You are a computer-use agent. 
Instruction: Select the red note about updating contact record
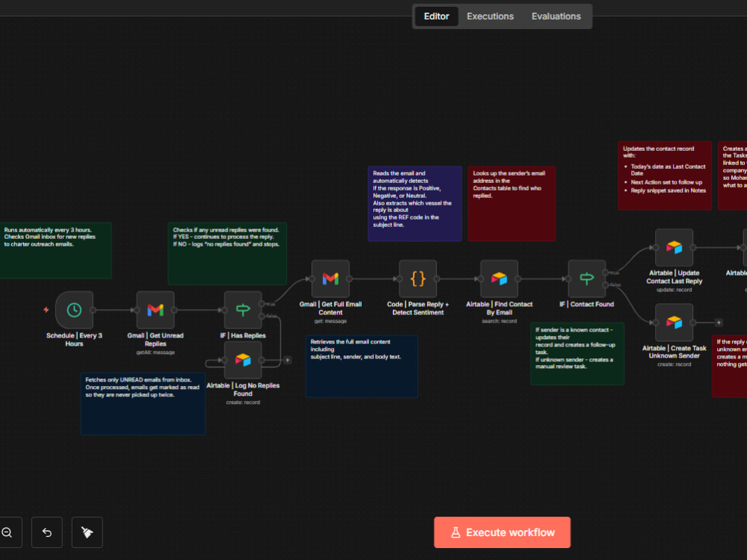click(x=665, y=175)
